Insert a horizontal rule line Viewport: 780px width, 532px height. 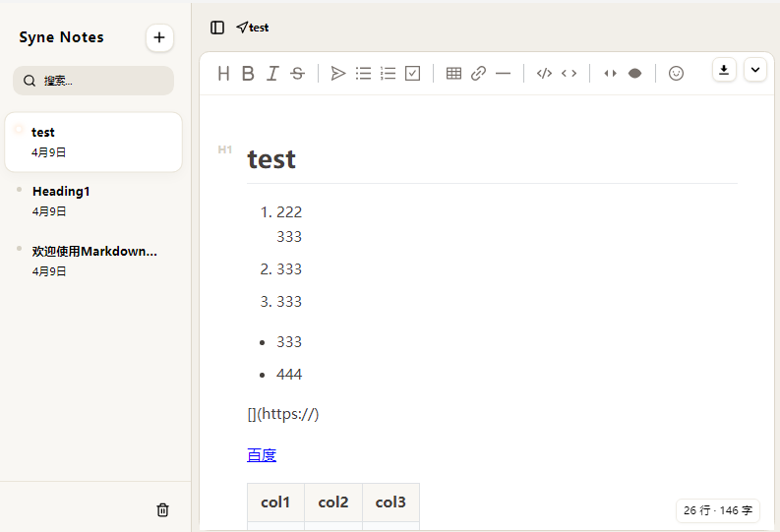[503, 73]
